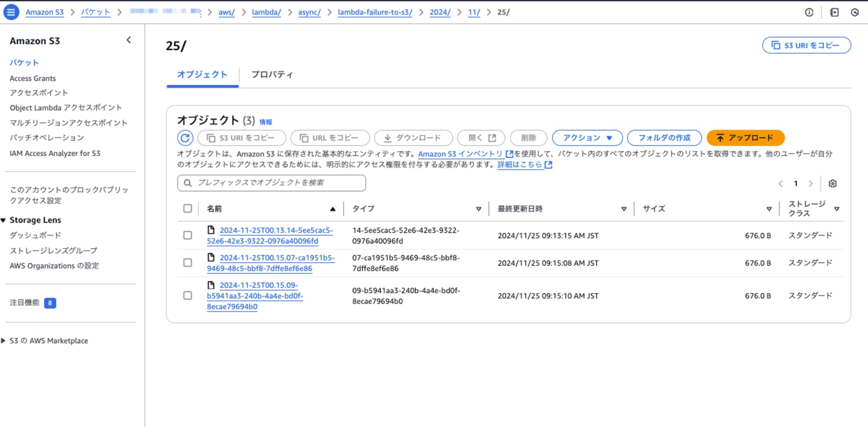This screenshot has height=427, width=868.
Task: Click external link icon after 詳細はこちら
Action: click(548, 165)
